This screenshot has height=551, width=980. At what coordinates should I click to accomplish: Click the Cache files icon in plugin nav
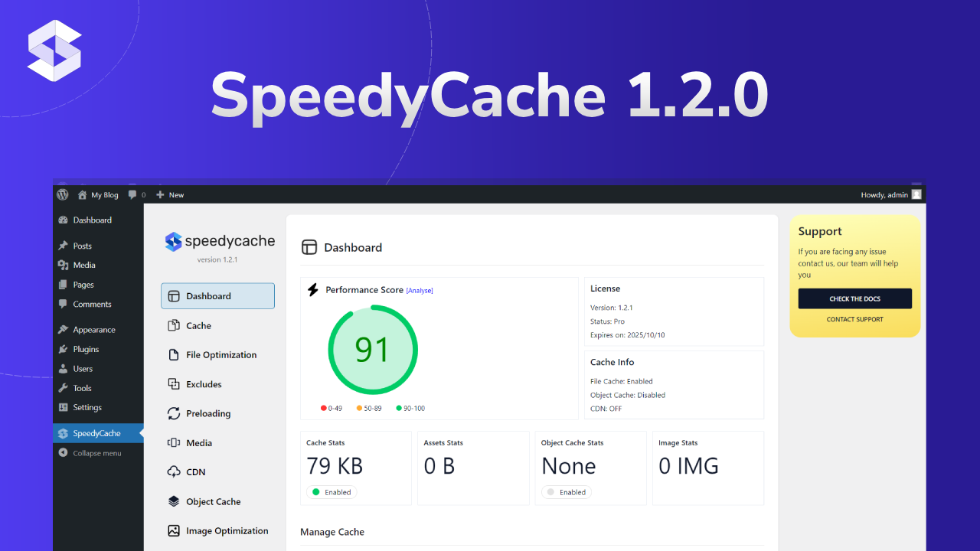click(174, 325)
